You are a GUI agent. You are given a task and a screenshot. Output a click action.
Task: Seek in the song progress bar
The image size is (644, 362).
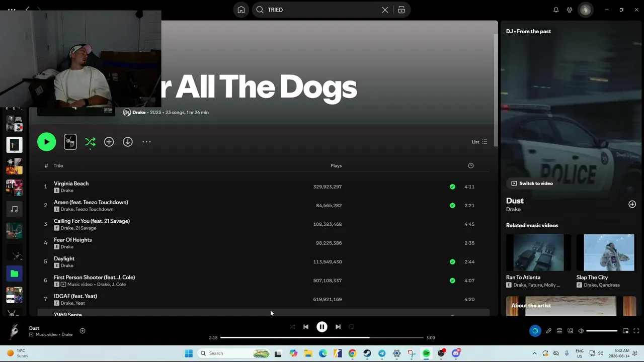click(322, 338)
